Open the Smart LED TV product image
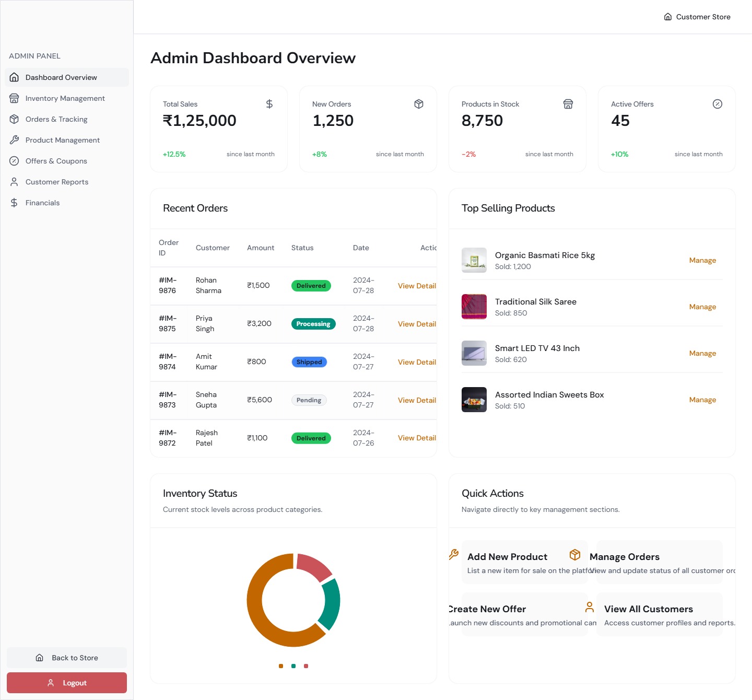 (x=474, y=353)
